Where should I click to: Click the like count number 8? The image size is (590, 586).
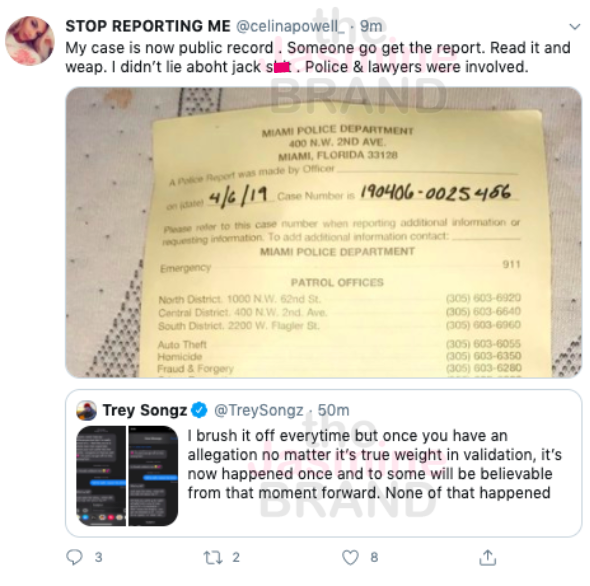coord(374,557)
